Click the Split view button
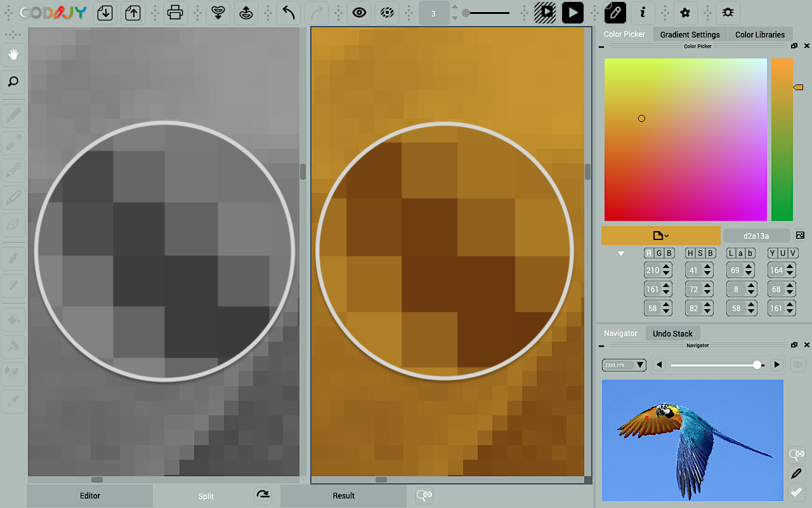 click(x=206, y=495)
